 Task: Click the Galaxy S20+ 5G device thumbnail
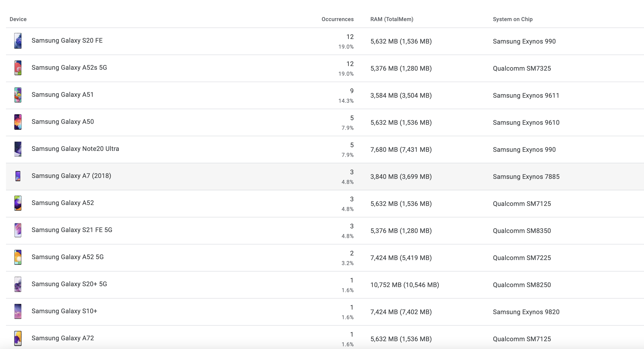tap(18, 284)
